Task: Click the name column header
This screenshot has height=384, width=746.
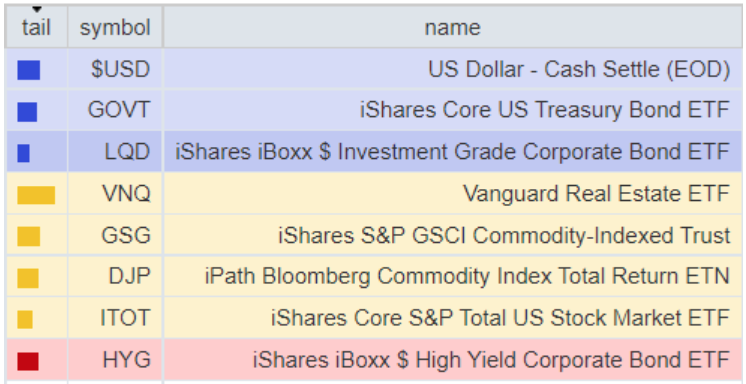Action: point(452,28)
